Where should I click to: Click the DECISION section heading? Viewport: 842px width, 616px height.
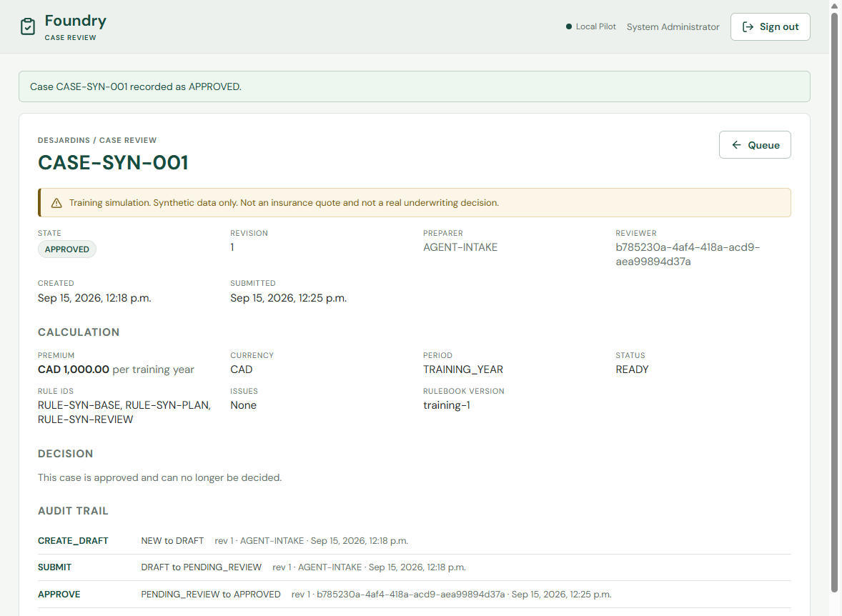tap(66, 454)
